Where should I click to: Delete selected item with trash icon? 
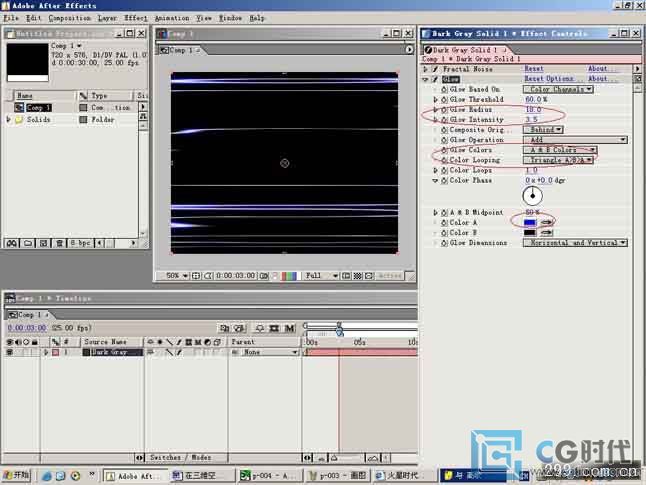click(x=59, y=243)
